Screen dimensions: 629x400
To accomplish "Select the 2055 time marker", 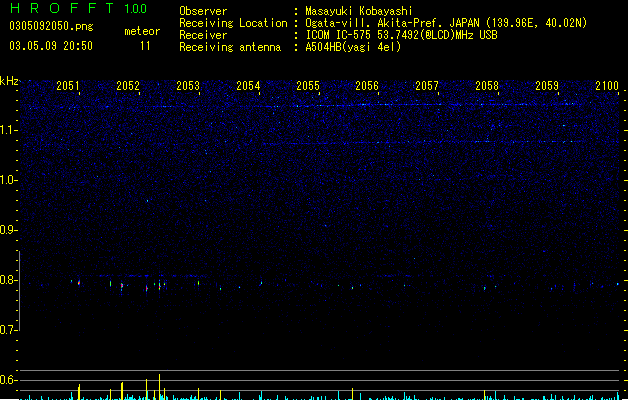I will point(308,85).
